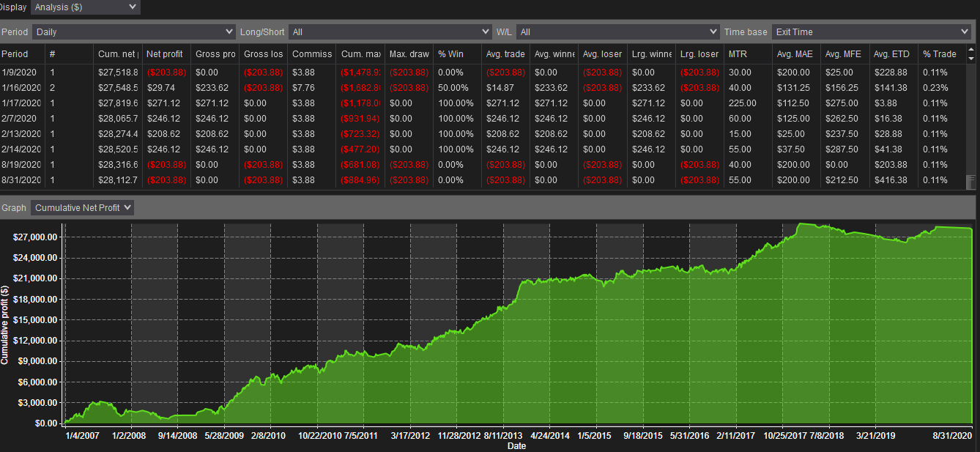This screenshot has height=452, width=980.
Task: Click the $233.62 gross profit cell
Action: coord(215,88)
